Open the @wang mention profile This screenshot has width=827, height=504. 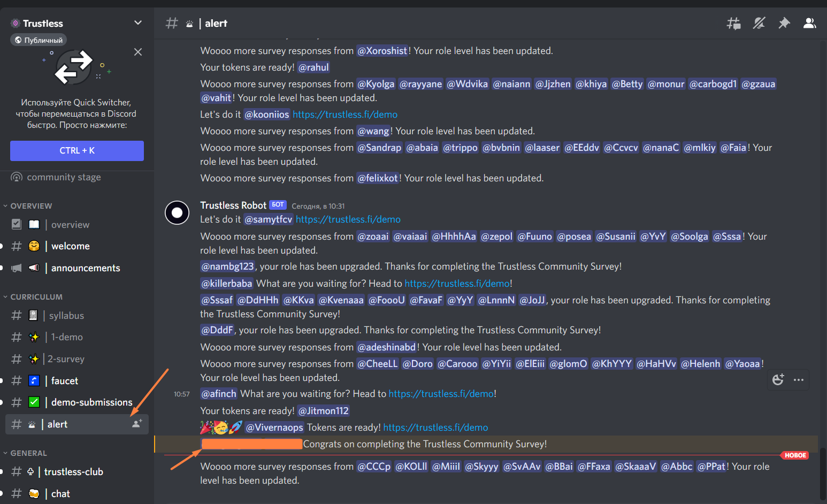(x=373, y=131)
